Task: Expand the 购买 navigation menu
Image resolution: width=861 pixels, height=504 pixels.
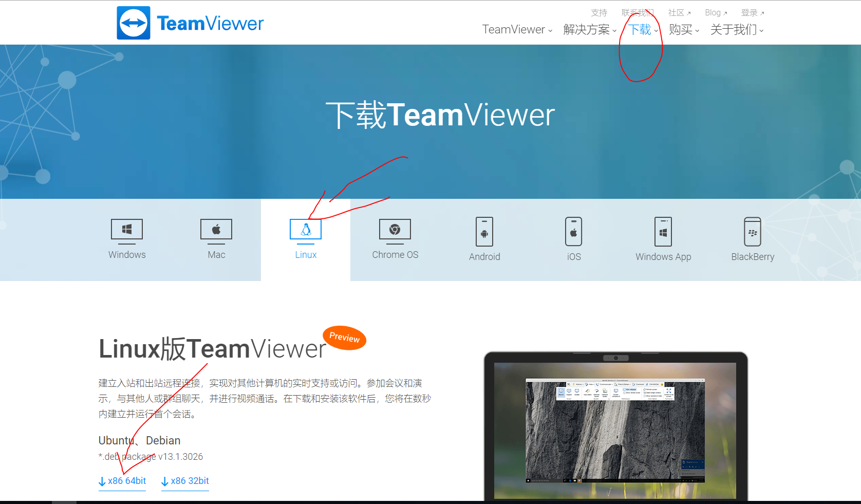Action: (684, 30)
